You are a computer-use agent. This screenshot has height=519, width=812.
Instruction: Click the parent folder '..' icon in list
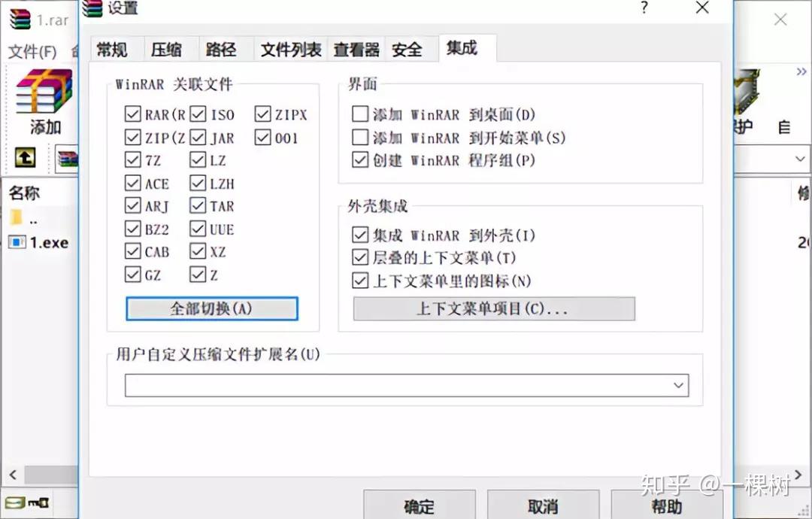[x=16, y=217]
